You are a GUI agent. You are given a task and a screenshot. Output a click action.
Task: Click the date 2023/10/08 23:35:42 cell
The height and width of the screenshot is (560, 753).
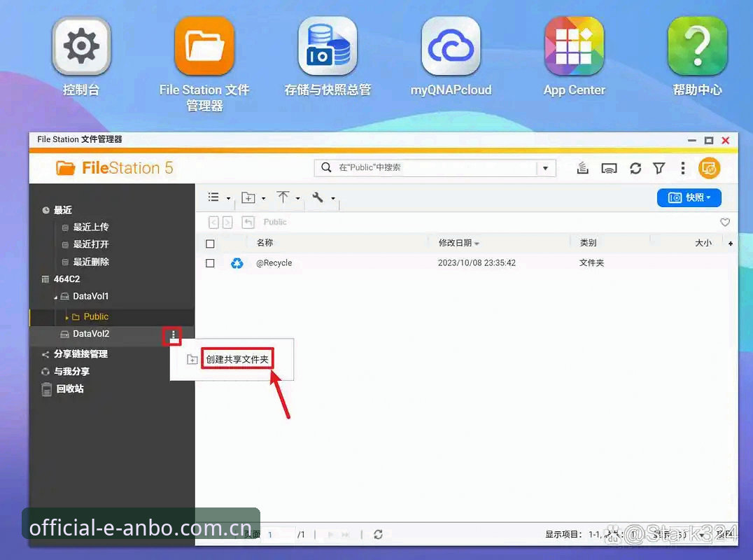click(477, 263)
